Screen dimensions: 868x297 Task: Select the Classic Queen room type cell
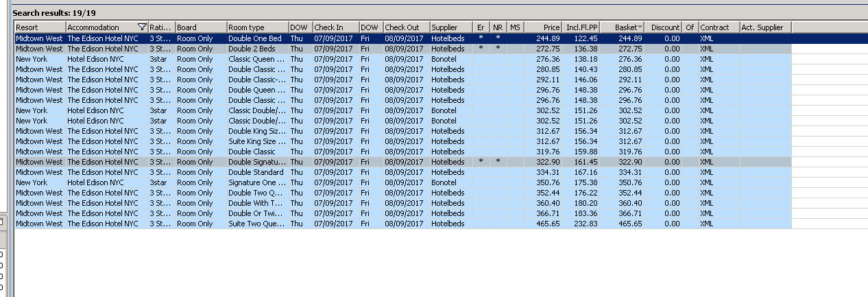click(257, 59)
